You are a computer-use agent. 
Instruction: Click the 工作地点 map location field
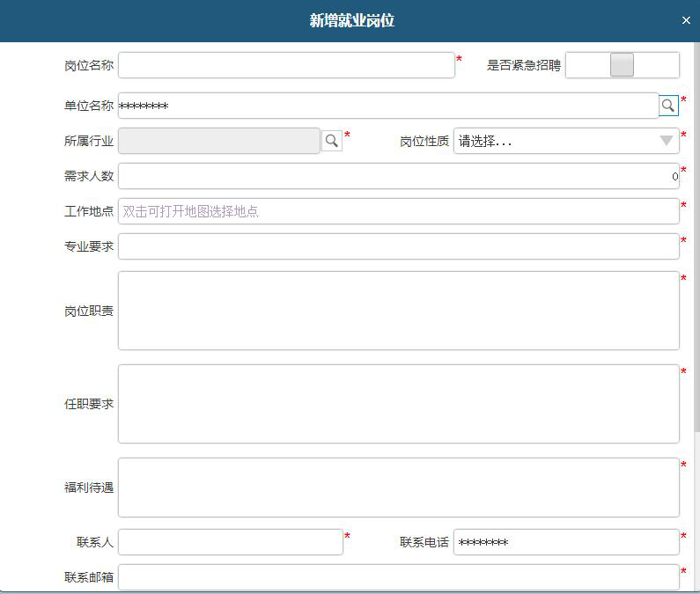click(398, 211)
